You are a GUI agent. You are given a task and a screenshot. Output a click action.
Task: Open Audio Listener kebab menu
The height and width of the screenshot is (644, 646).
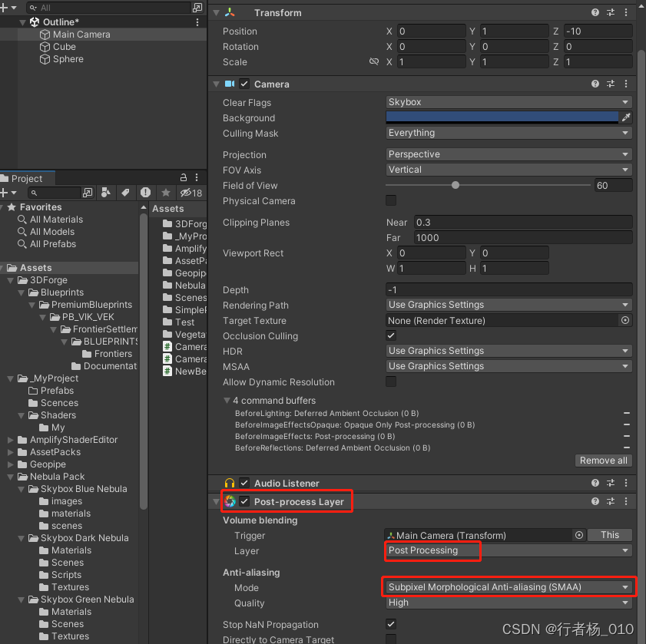coord(626,483)
